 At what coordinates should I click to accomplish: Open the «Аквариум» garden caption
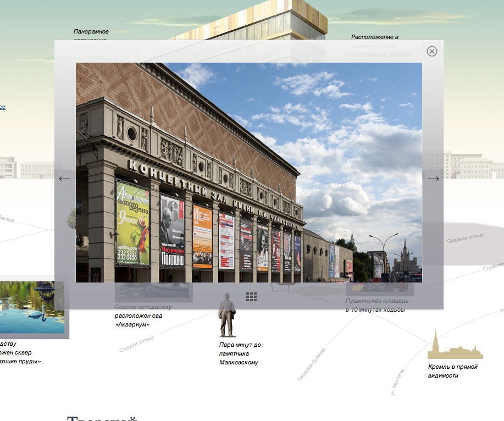pos(143,315)
